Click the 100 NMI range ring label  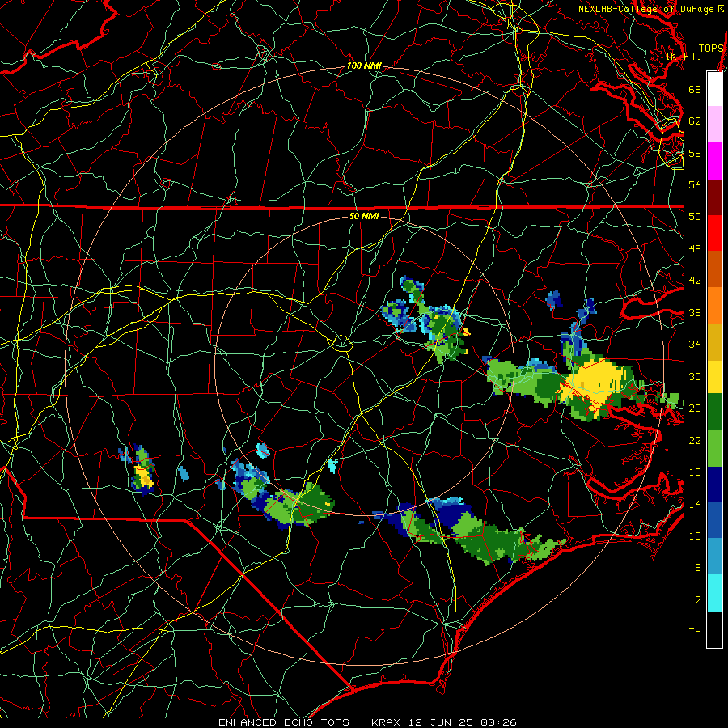click(364, 66)
